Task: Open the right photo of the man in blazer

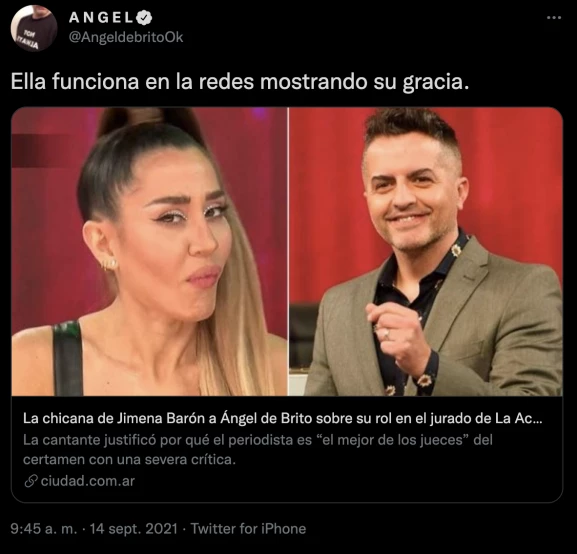Action: point(425,251)
